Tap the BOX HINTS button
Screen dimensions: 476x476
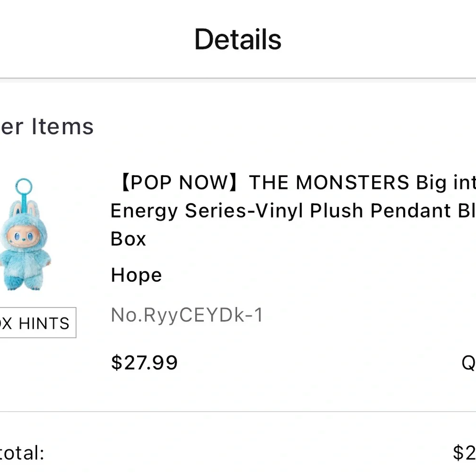point(37,323)
